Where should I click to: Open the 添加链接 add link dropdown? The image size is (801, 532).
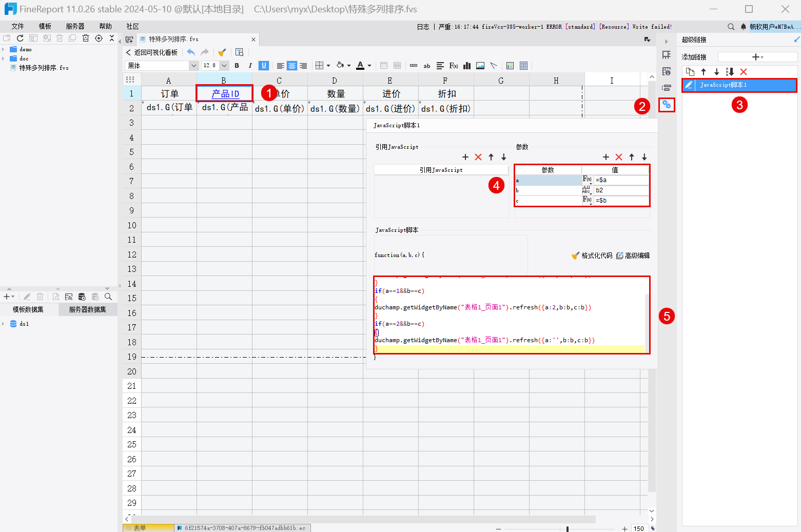tap(757, 57)
